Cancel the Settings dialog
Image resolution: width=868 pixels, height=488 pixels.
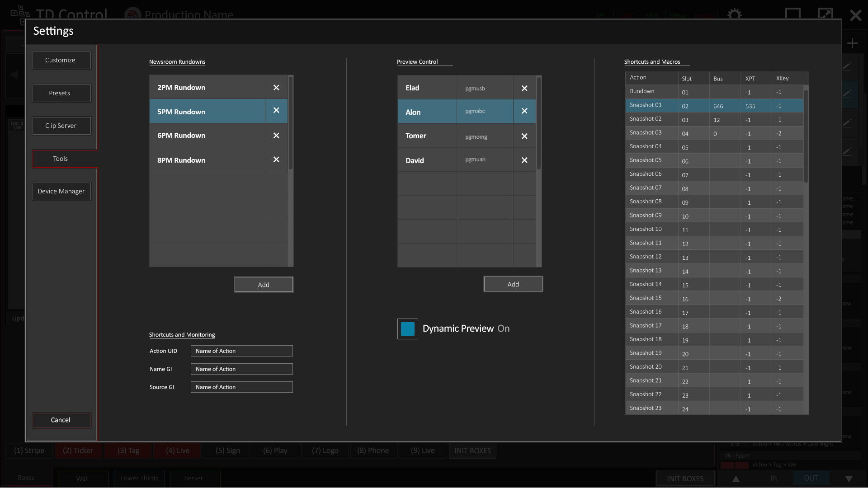[x=61, y=420]
